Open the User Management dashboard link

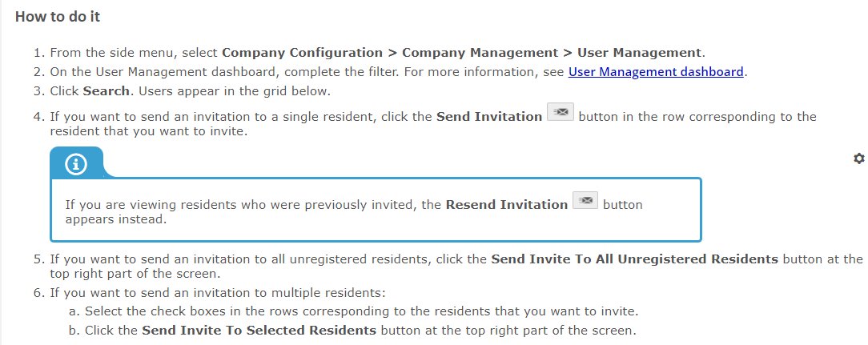tap(656, 72)
